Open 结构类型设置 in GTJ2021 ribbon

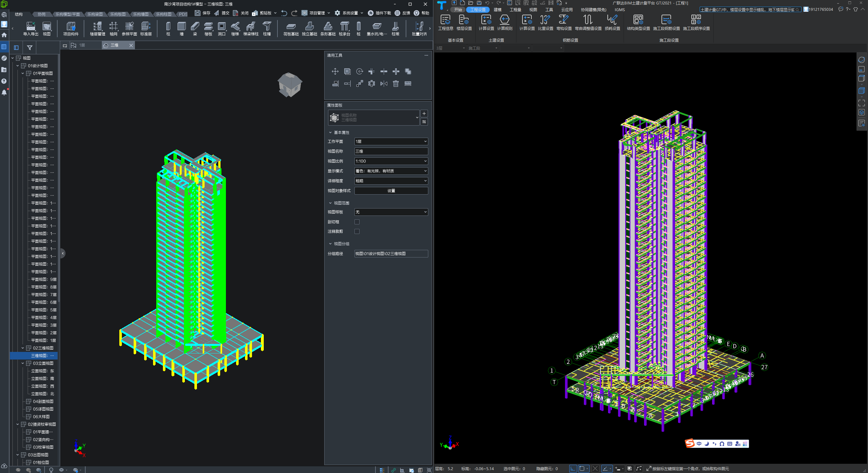click(x=638, y=23)
